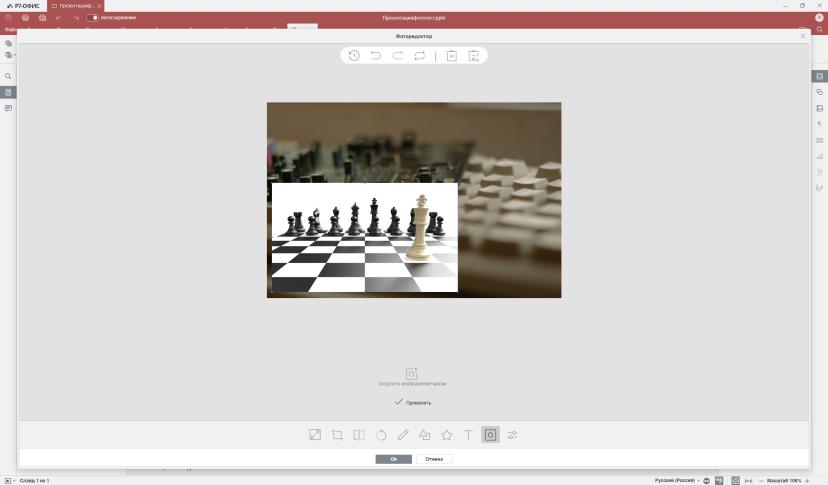Select the Resize tool in photo editor

[315, 435]
